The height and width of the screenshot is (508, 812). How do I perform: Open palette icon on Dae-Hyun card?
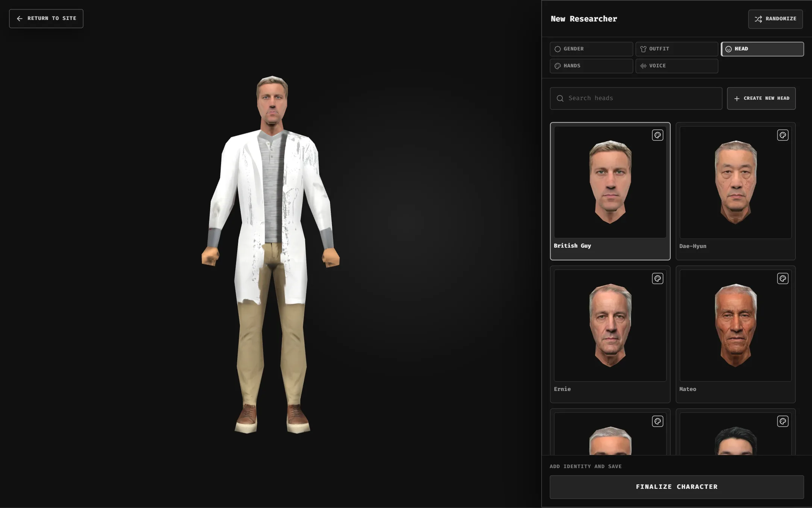pyautogui.click(x=783, y=135)
